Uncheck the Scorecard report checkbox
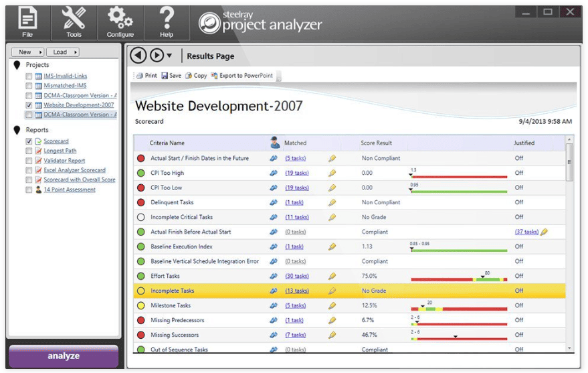This screenshot has height=373, width=588. (29, 141)
